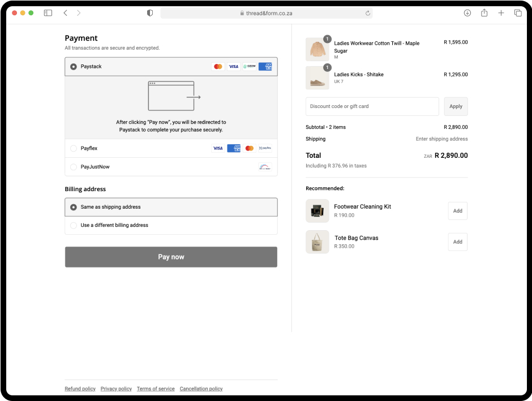Open the Refund policy link
The image size is (532, 401).
coord(80,389)
